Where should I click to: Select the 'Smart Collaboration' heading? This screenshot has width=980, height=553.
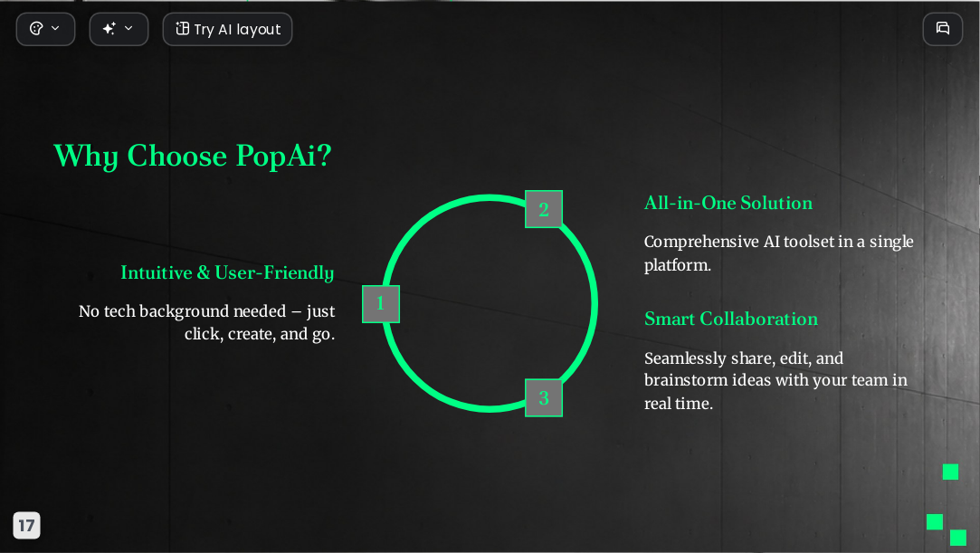pos(731,319)
